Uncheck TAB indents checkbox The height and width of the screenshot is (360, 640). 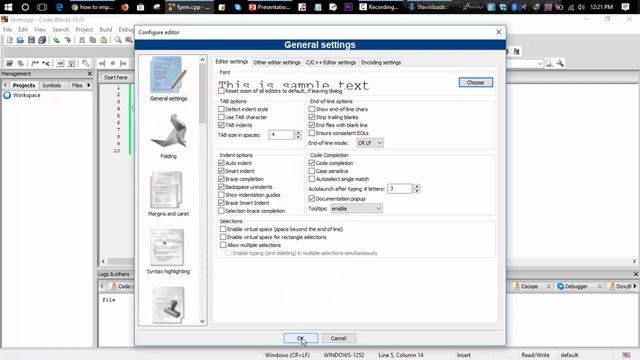[x=221, y=125]
